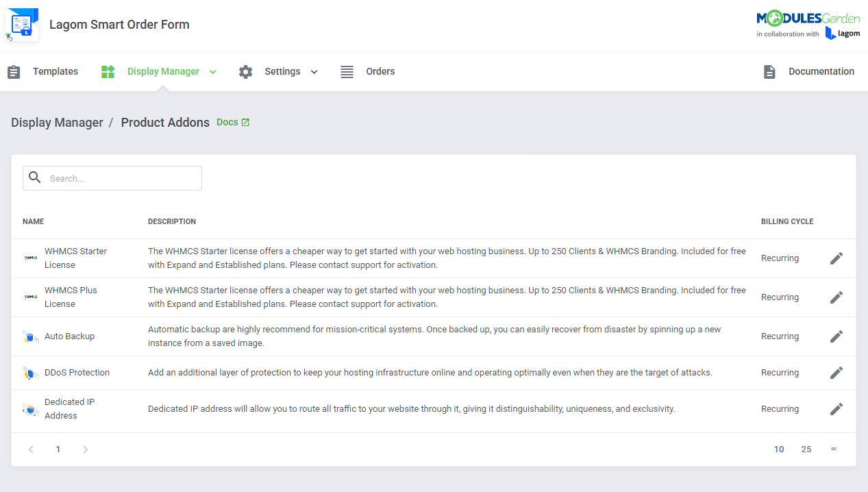
Task: Click the Display Manager breadcrumb
Action: 57,123
